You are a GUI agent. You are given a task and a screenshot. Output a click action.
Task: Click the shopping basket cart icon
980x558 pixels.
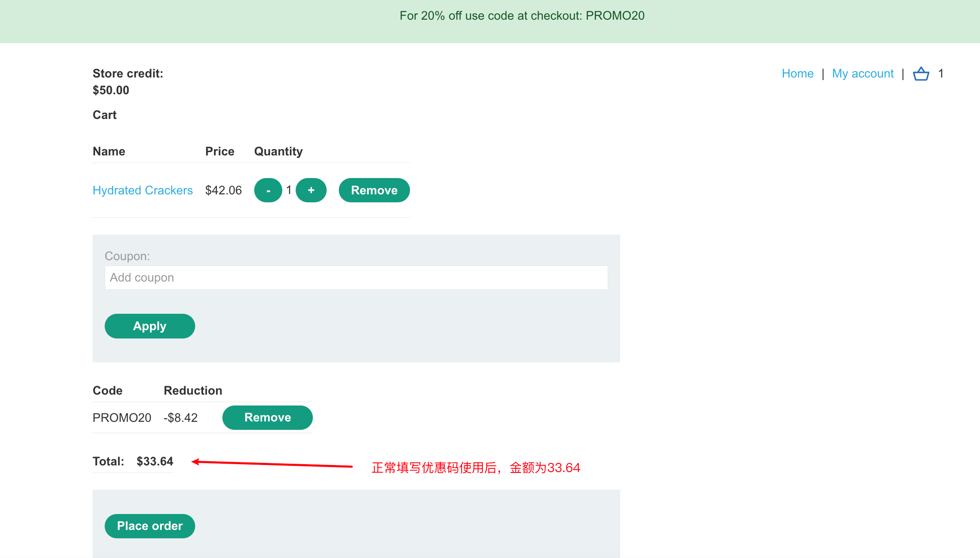click(921, 74)
